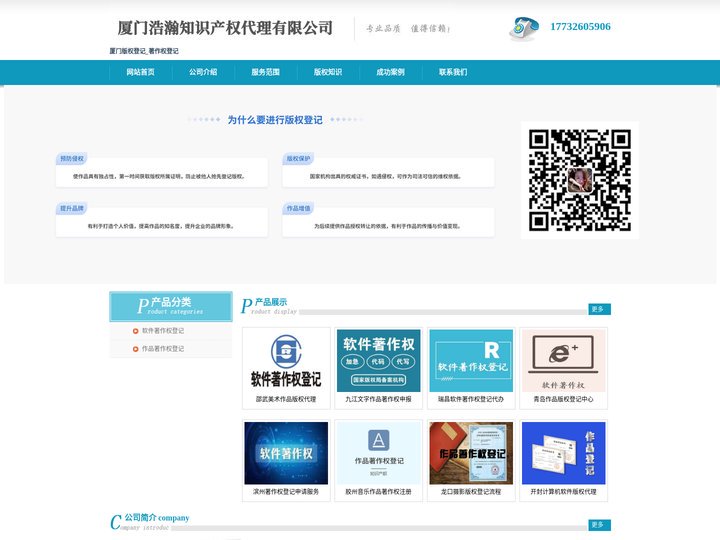Click slogan text 专业品质 值得信赖

click(x=408, y=28)
